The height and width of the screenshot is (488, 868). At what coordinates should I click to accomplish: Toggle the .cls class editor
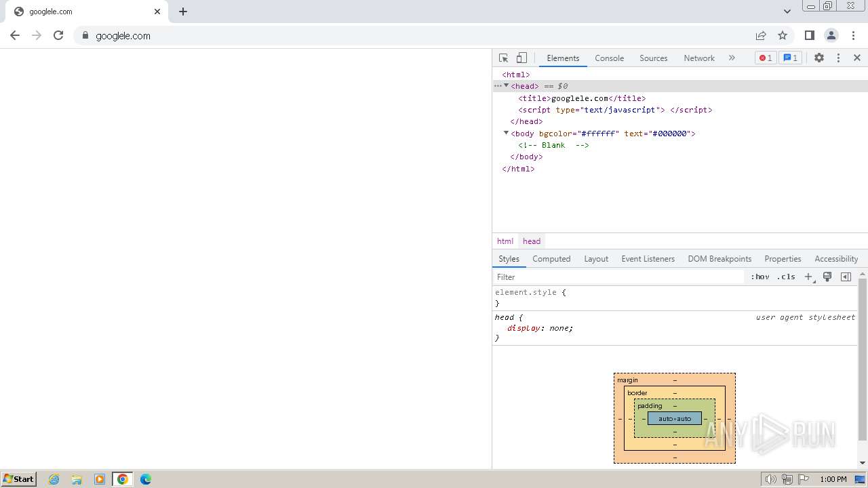tap(786, 277)
